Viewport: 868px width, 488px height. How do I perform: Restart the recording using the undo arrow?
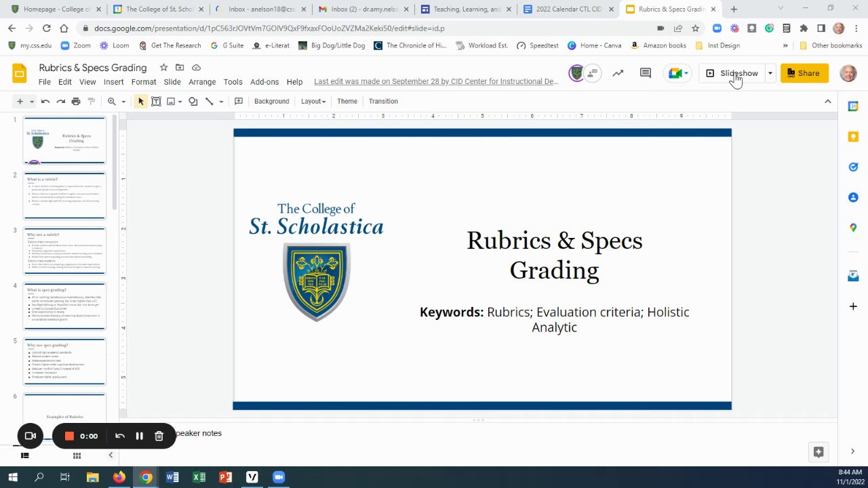(120, 436)
